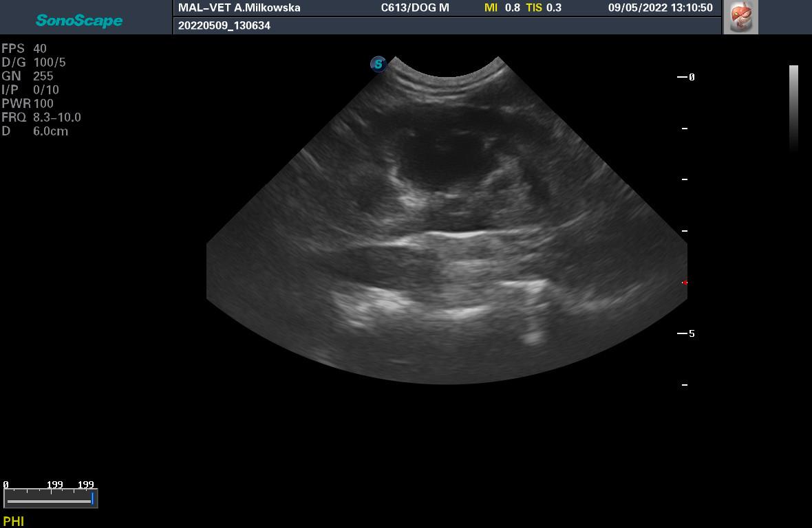This screenshot has width=812, height=528.
Task: Click the blue cine loop frame indicator
Action: click(92, 498)
